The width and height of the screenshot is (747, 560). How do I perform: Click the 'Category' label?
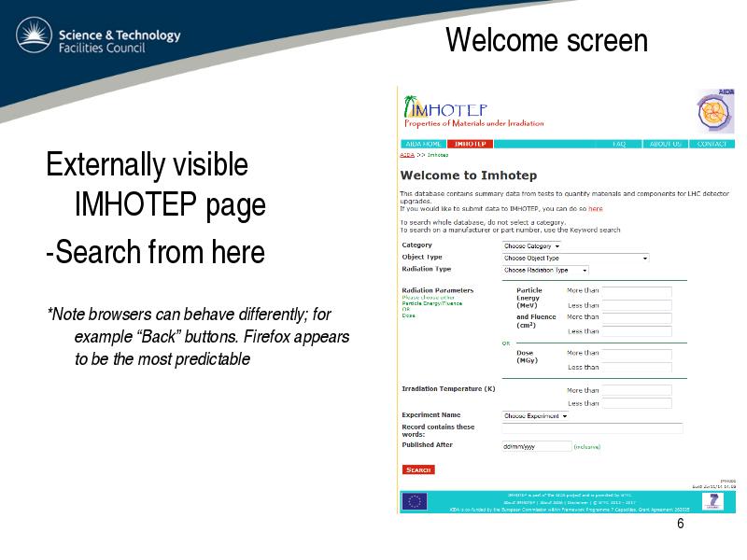[x=416, y=245]
